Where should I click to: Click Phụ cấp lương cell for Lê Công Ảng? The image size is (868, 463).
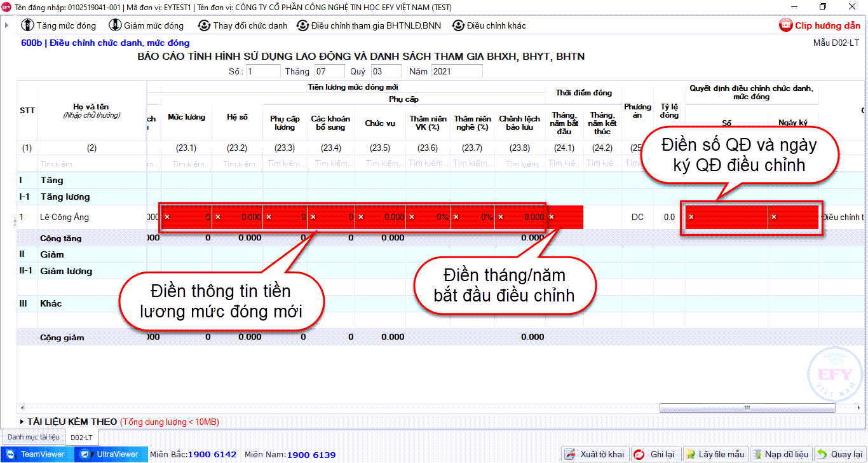coord(285,217)
